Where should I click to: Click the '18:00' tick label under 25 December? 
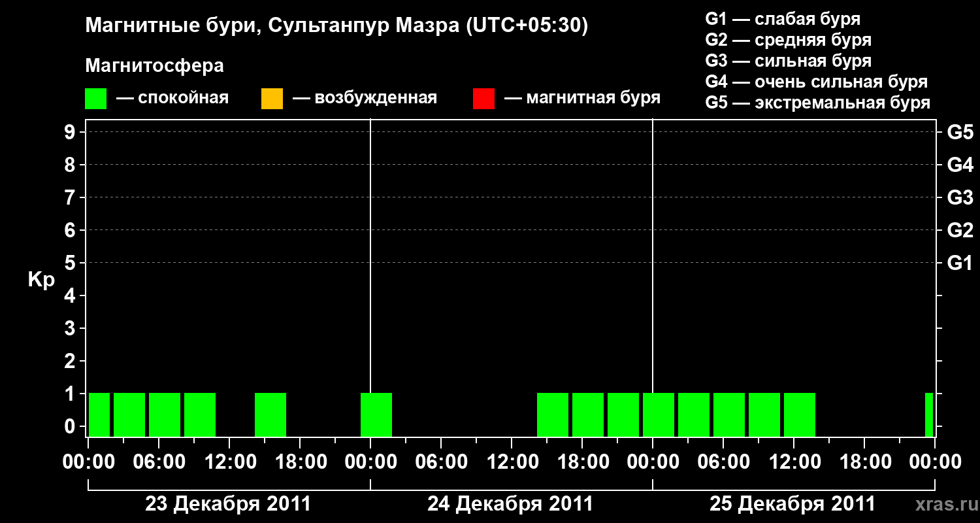[864, 462]
